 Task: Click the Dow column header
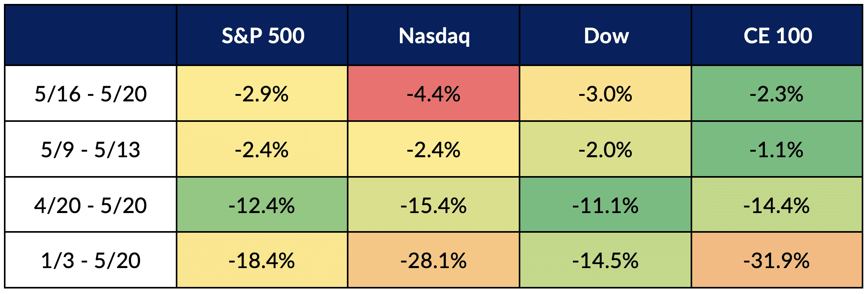coord(606,36)
